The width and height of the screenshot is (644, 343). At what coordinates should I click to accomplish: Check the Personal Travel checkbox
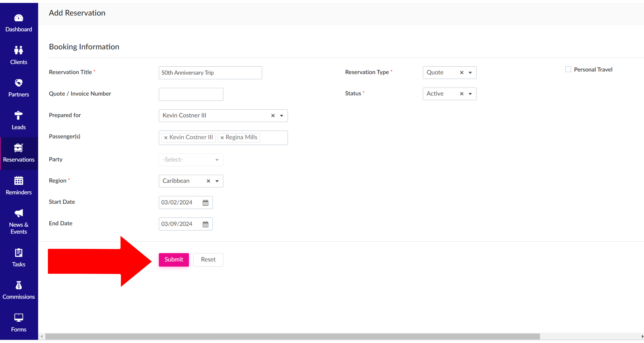(568, 70)
